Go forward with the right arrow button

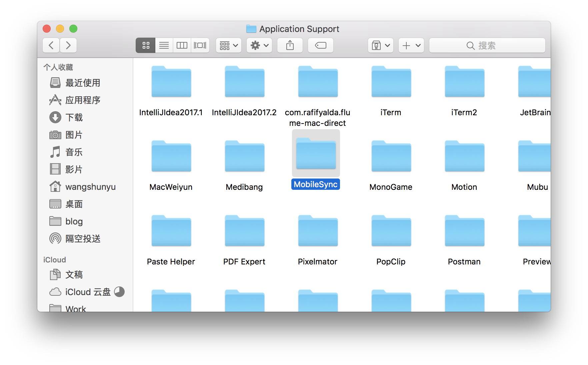68,45
